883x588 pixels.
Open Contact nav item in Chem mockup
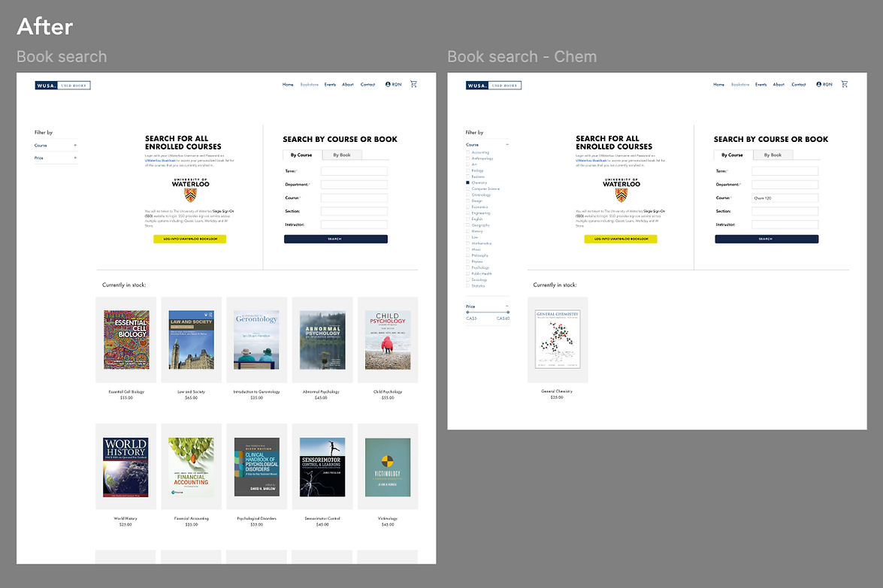pos(799,84)
